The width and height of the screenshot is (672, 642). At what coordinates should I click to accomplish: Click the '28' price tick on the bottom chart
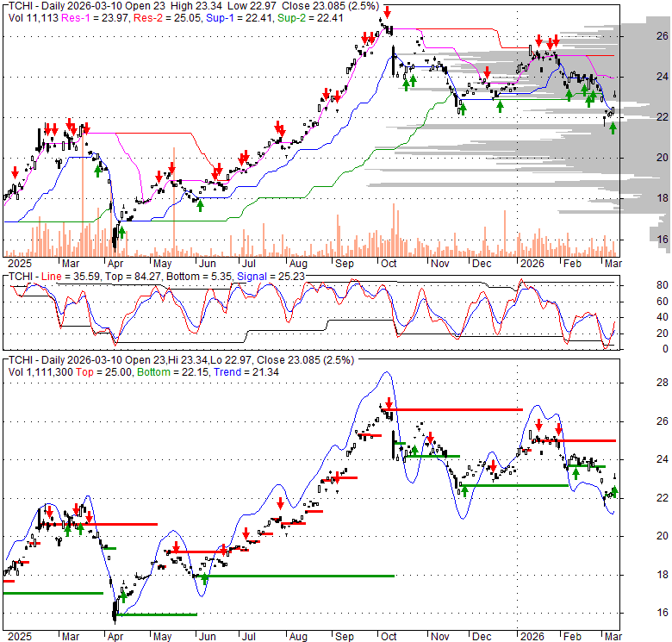[663, 383]
